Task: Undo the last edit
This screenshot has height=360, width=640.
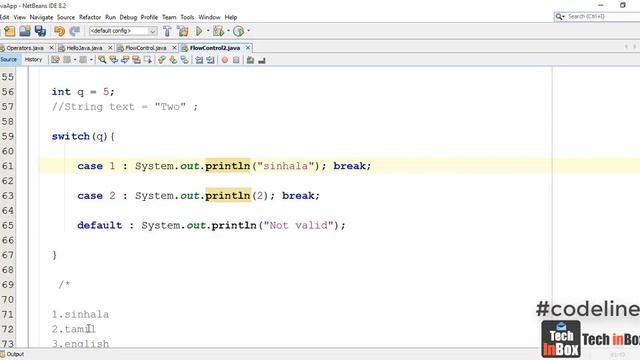Action: 59,31
